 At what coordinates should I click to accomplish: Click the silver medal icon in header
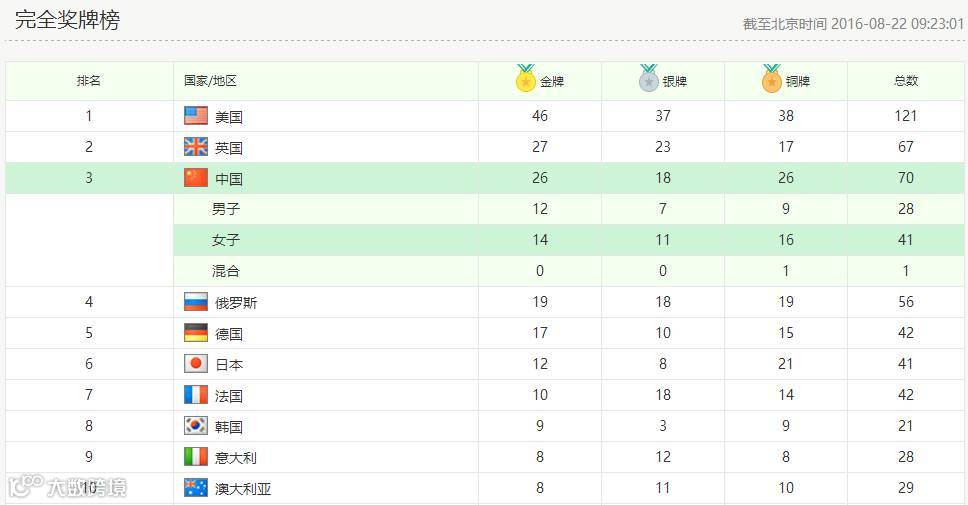point(649,79)
